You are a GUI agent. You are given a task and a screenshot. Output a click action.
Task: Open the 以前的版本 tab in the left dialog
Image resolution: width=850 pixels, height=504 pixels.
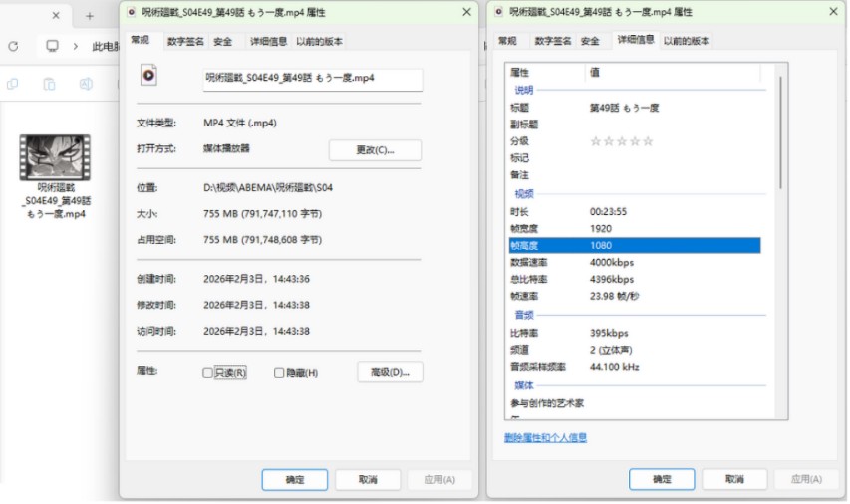319,41
